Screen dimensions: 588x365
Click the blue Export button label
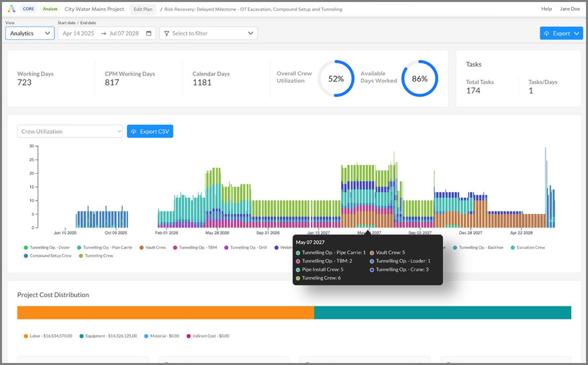coord(561,33)
